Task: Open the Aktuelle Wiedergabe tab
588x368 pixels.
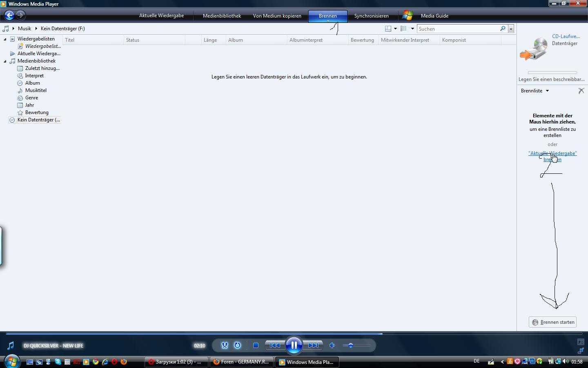Action: [161, 16]
